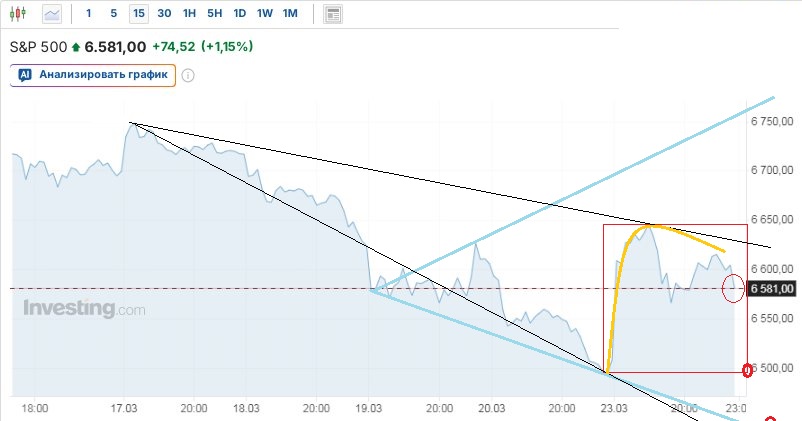This screenshot has height=421, width=802.
Task: Choose the 1D timeframe
Action: click(239, 14)
